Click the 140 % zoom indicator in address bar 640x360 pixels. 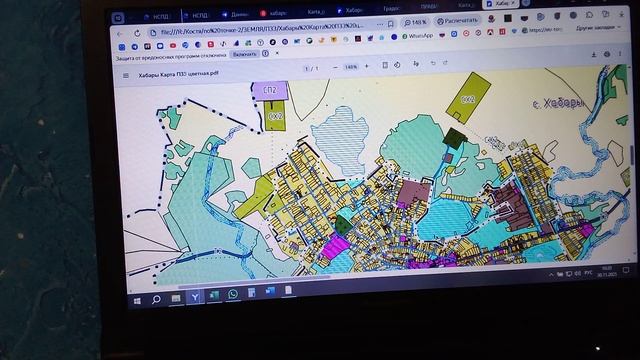point(415,22)
